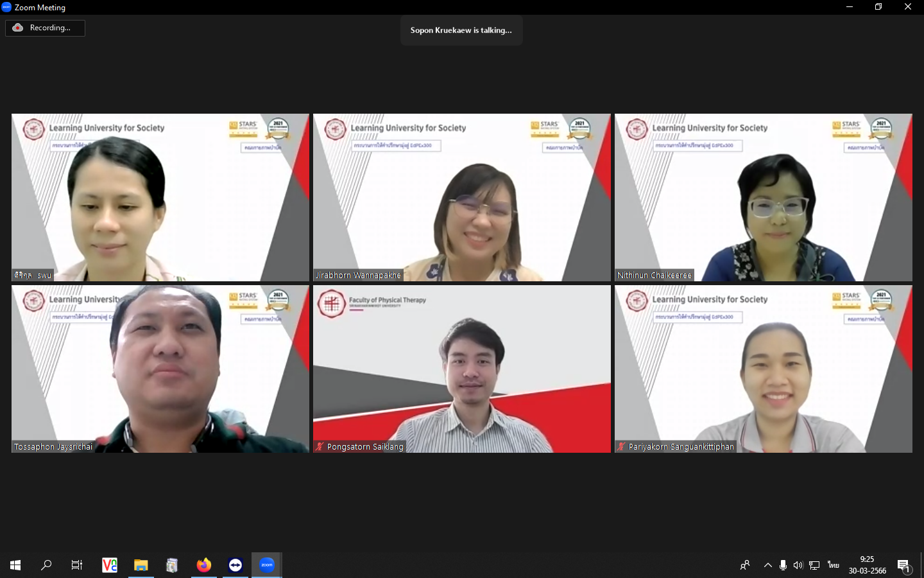Select Pariyakorn Sanguankittiphan's video tile
924x578 pixels.
(763, 369)
